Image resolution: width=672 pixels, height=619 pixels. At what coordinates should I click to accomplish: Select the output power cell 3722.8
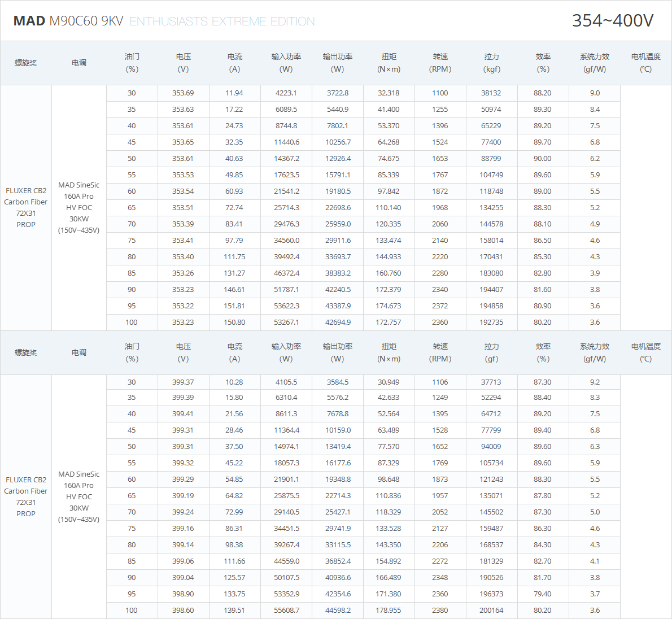pyautogui.click(x=338, y=93)
